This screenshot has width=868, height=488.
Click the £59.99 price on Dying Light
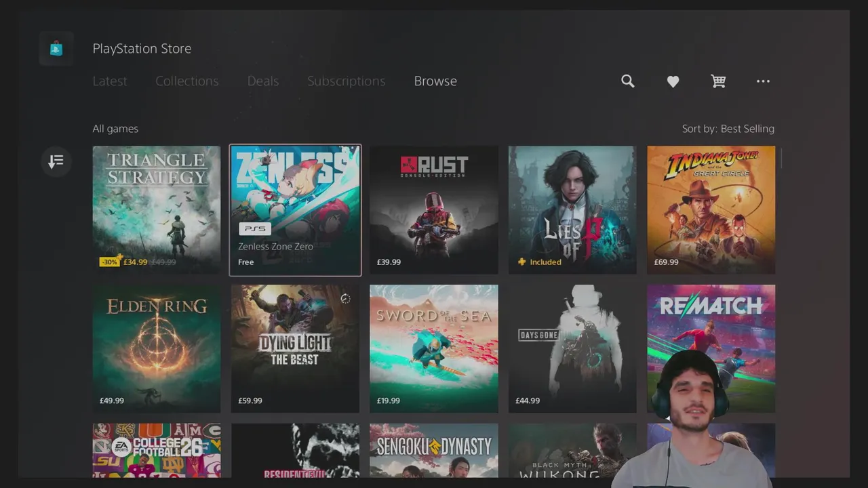pyautogui.click(x=250, y=401)
